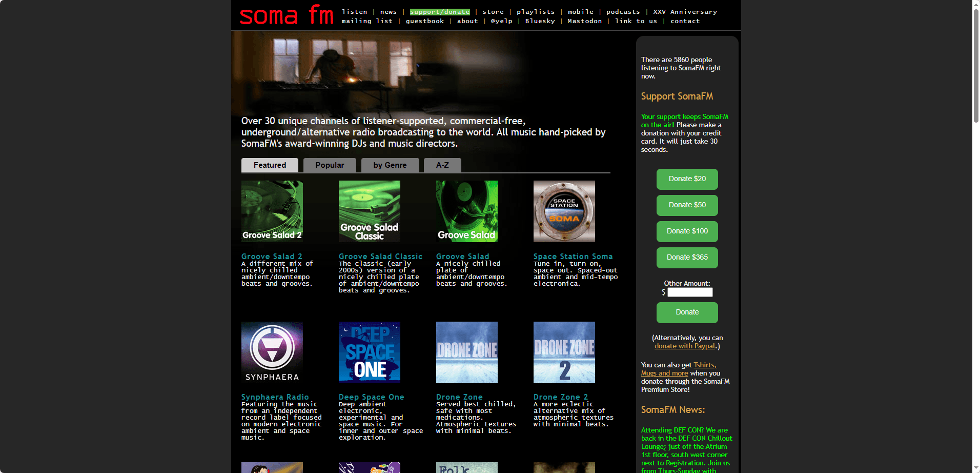Open the link to us page
This screenshot has height=473, width=980.
click(636, 21)
